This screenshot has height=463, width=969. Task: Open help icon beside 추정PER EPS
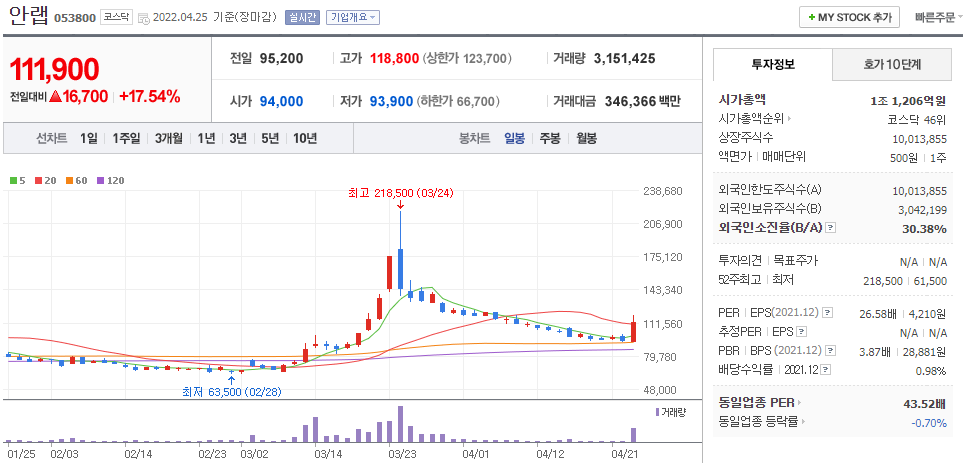coord(802,332)
